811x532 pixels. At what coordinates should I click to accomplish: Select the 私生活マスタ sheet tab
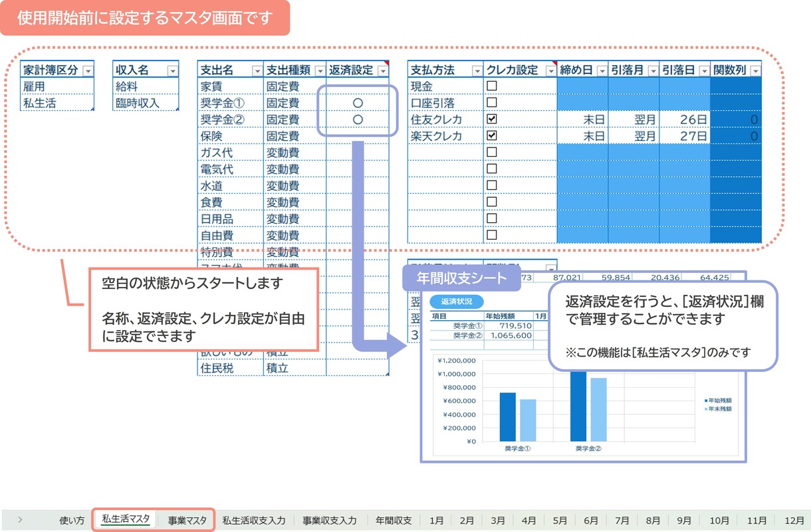(x=125, y=520)
